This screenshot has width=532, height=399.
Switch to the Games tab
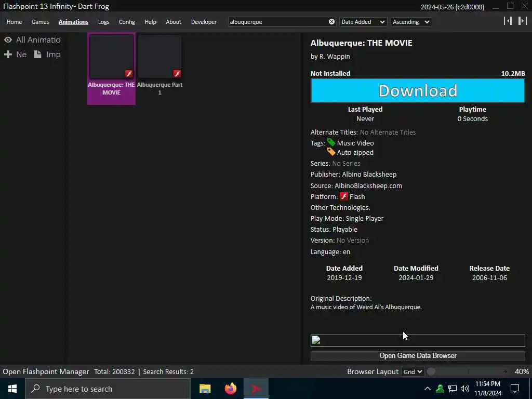coord(41,22)
